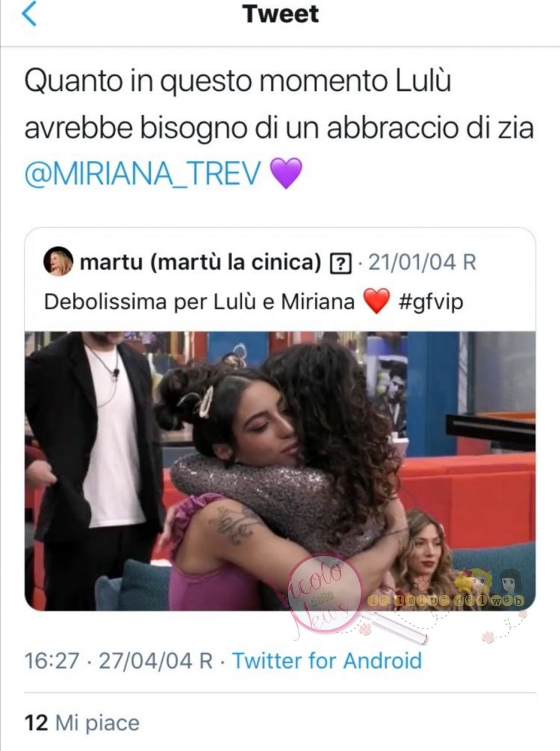Tap the back arrow icon

point(29,14)
